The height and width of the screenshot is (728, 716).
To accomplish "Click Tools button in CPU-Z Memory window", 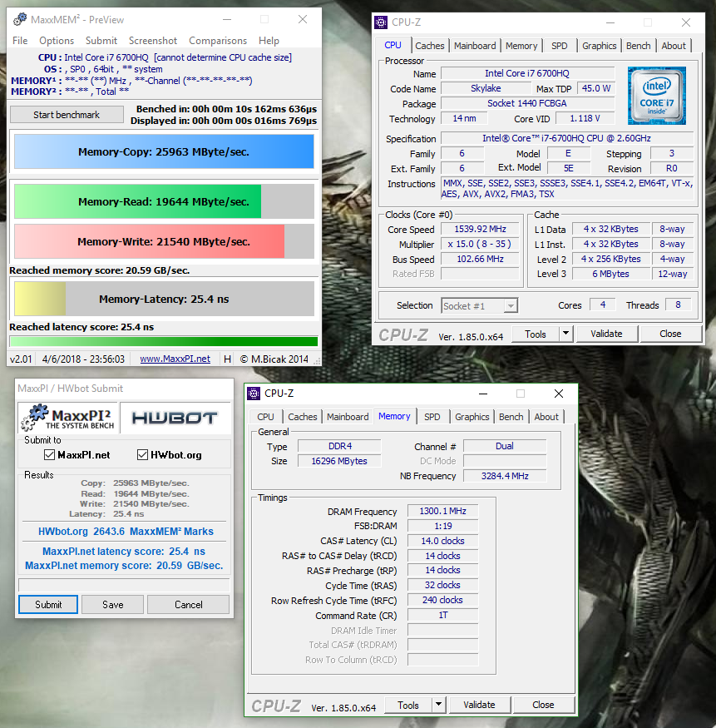I will [x=408, y=705].
